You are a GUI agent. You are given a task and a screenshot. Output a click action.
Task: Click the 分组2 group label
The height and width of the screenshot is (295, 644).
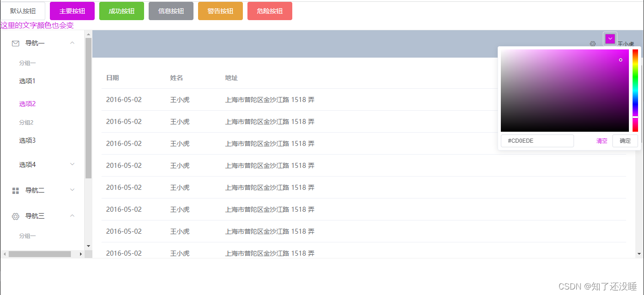pos(27,123)
